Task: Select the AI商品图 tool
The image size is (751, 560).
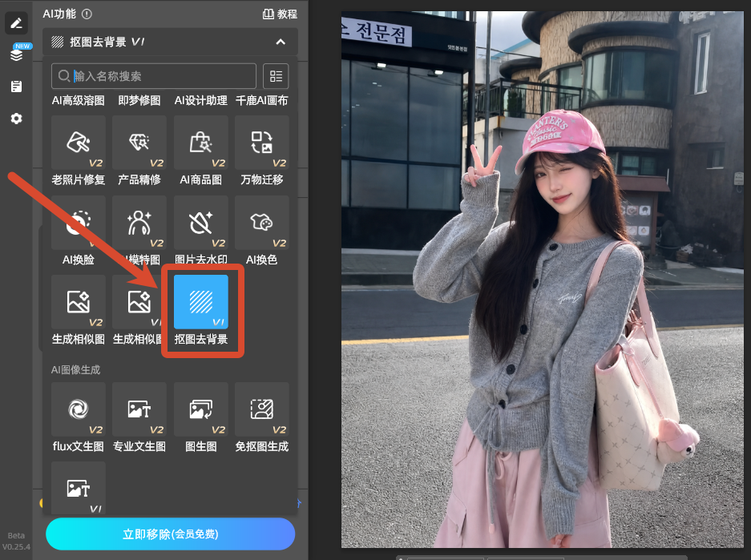Action: pyautogui.click(x=200, y=151)
